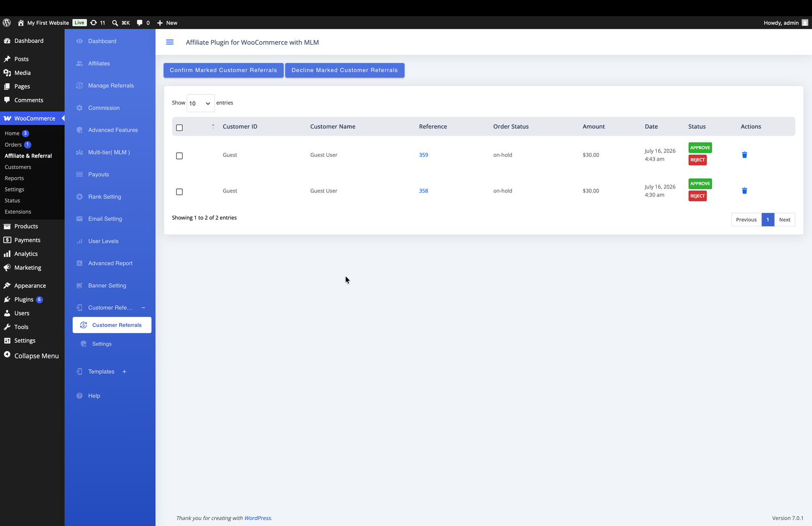Sort table using the header sort arrow
This screenshot has width=812, height=526.
click(213, 126)
